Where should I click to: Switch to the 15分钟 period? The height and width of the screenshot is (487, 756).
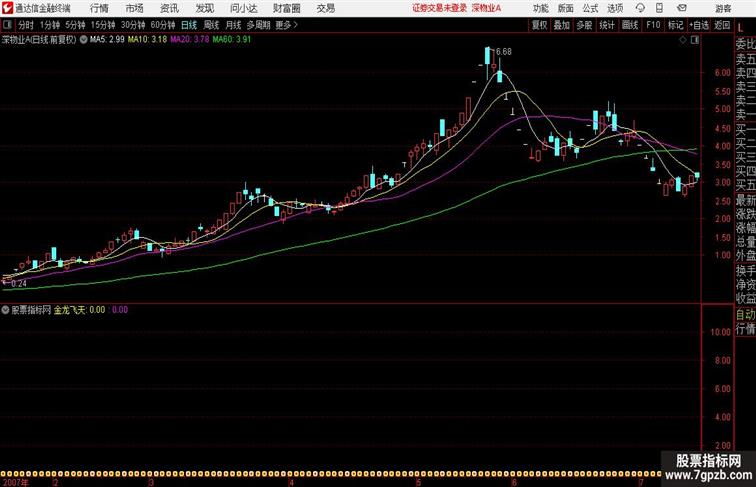click(x=103, y=25)
